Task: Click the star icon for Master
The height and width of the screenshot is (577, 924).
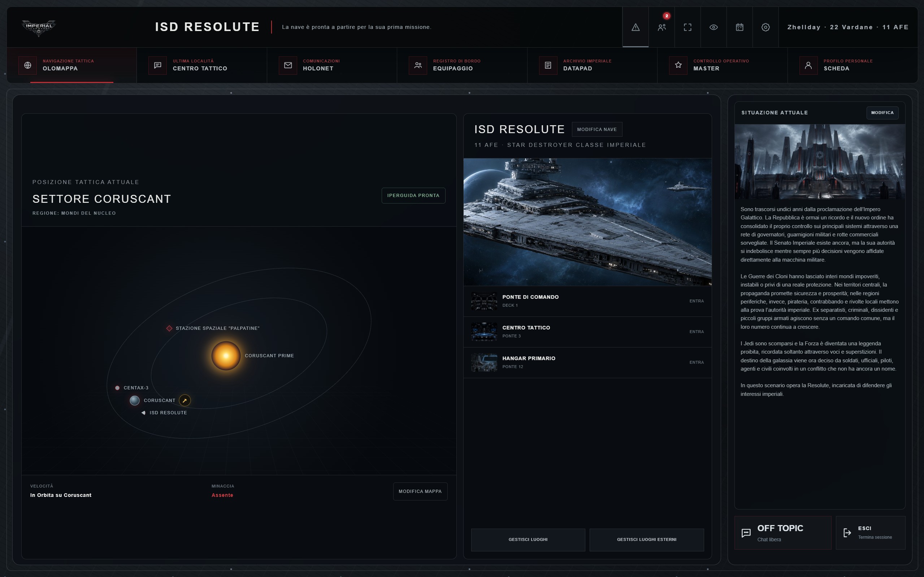Action: click(678, 65)
